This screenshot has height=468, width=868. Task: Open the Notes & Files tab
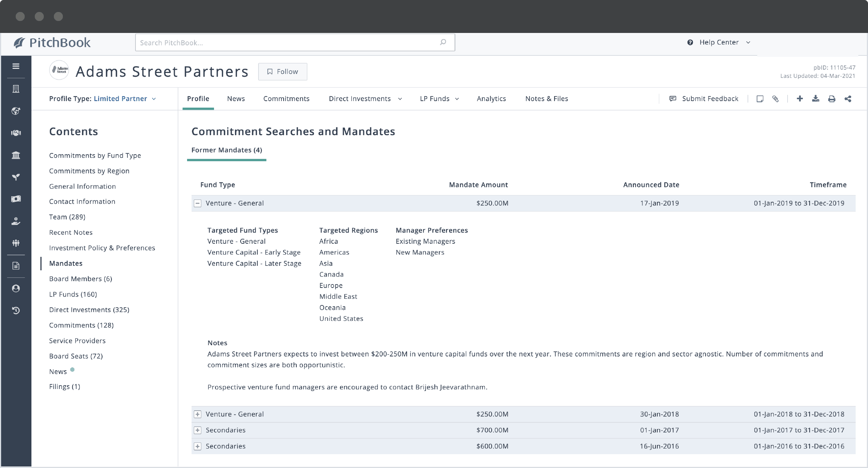coord(547,98)
